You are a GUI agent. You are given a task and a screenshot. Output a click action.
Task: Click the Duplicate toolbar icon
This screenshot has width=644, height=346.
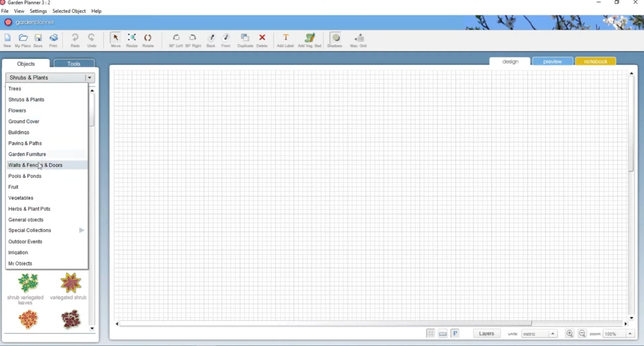click(x=245, y=40)
